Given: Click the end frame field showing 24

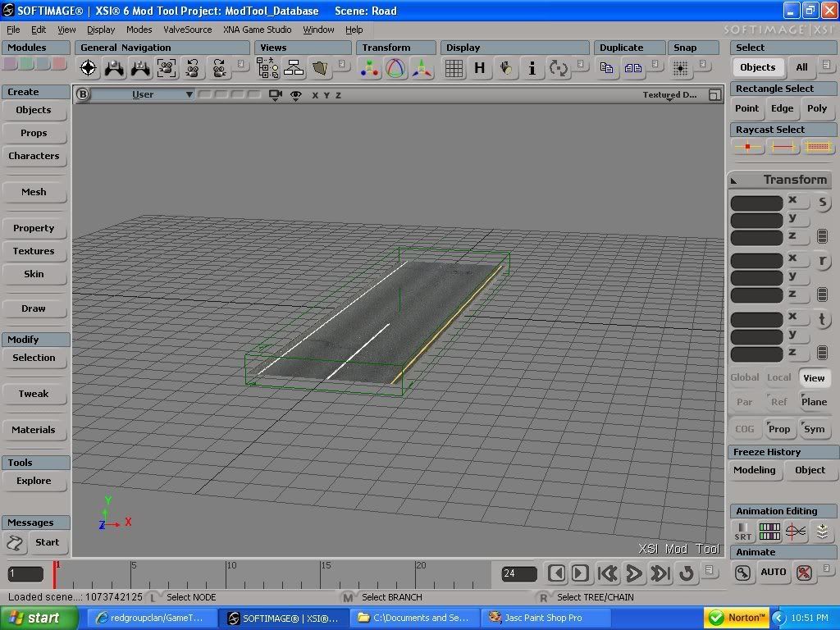Looking at the screenshot, I should pos(519,573).
